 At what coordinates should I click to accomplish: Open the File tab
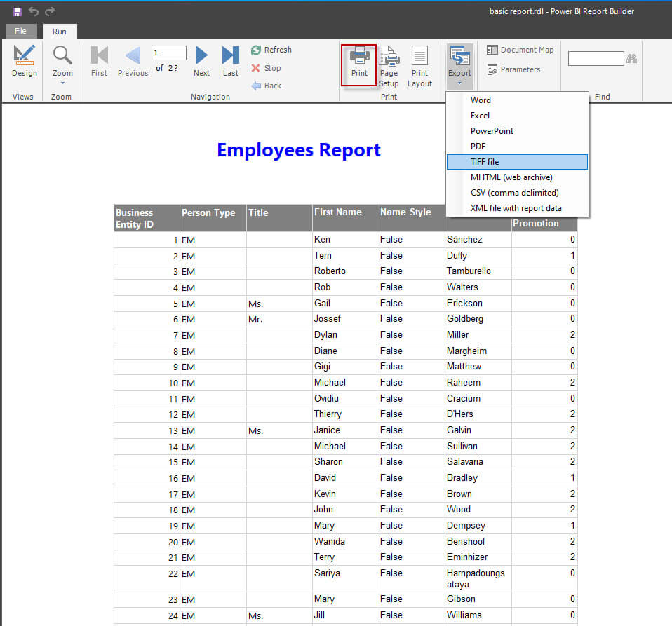(20, 31)
